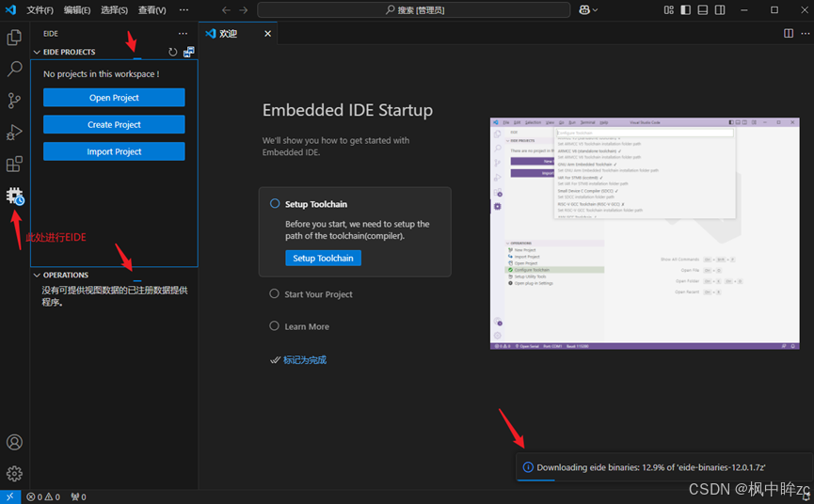This screenshot has width=814, height=504.
Task: Click the VS Code logo icon
Action: click(10, 9)
